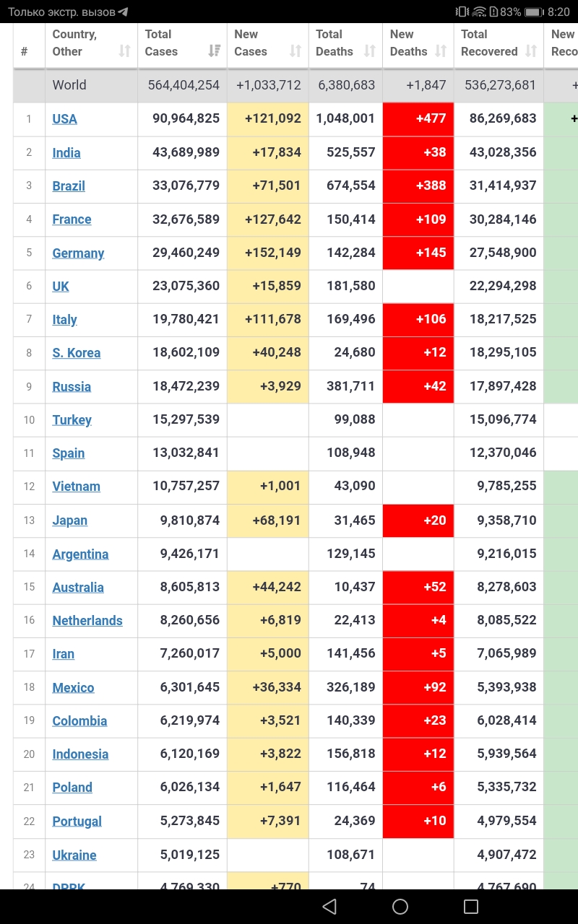This screenshot has height=924, width=578.
Task: Sort by Total Deaths arrows icon
Action: click(x=370, y=51)
